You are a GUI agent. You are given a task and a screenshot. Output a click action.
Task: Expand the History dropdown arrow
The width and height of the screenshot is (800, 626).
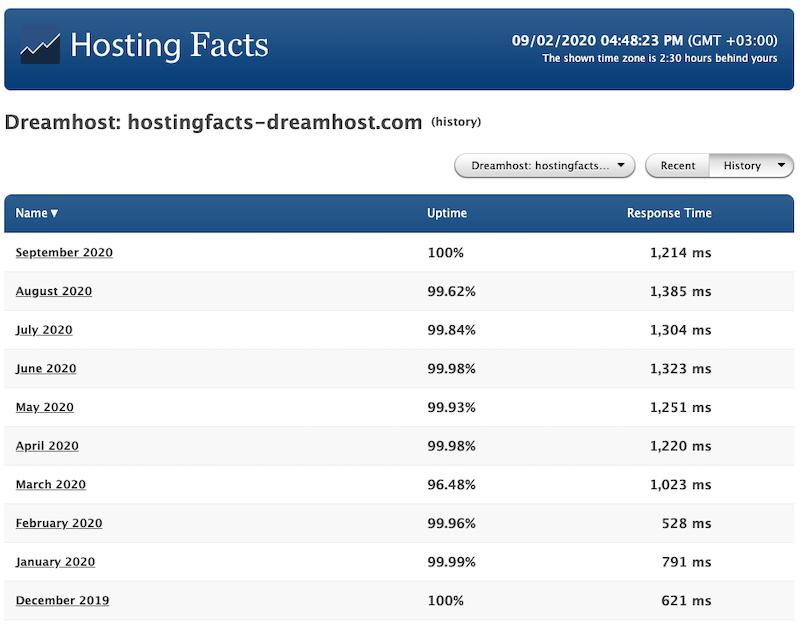click(781, 165)
